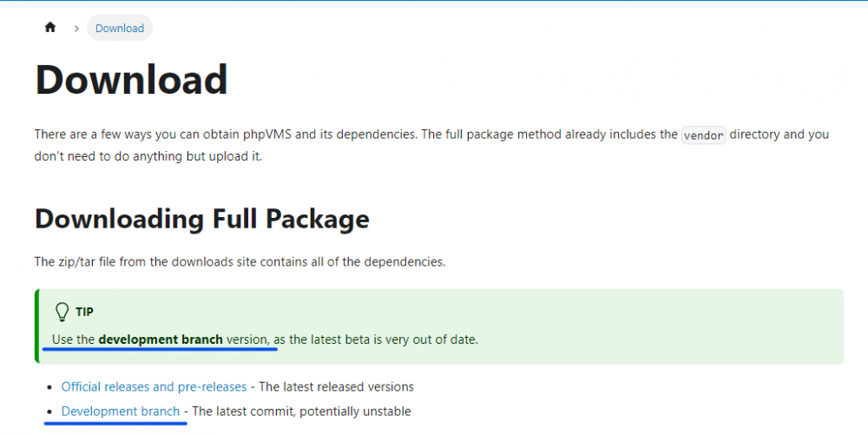The width and height of the screenshot is (868, 435).
Task: Open the Development branch link
Action: (x=121, y=411)
